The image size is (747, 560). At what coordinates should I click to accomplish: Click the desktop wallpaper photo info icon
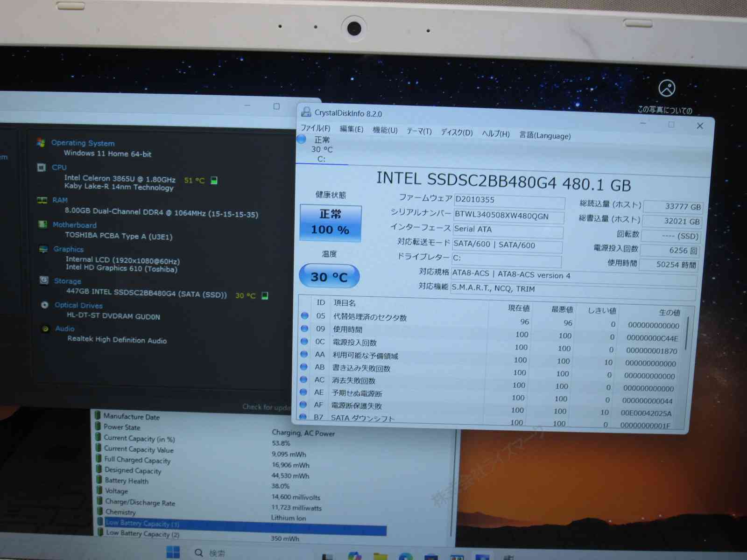click(x=667, y=88)
